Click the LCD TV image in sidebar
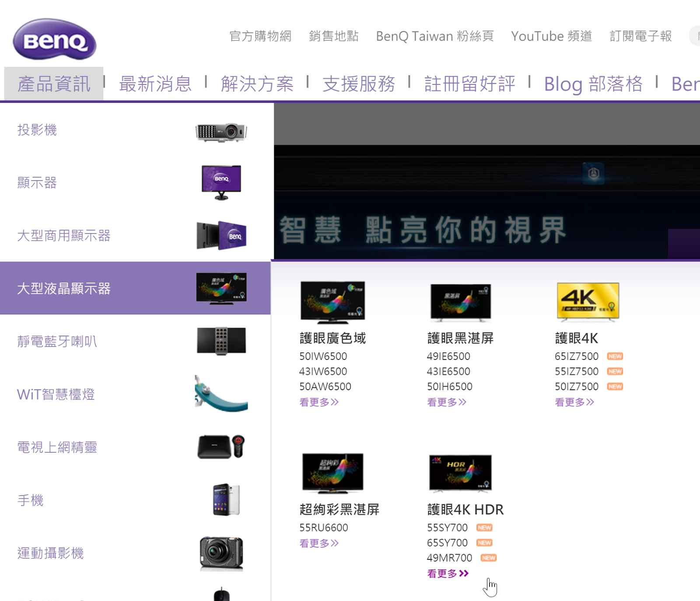The height and width of the screenshot is (601, 700). tap(221, 288)
